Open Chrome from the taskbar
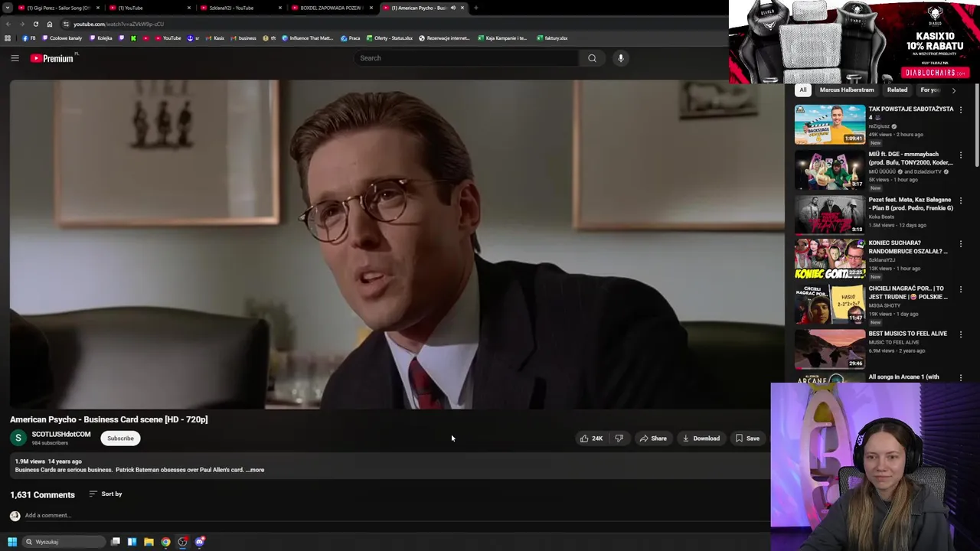 click(x=165, y=542)
